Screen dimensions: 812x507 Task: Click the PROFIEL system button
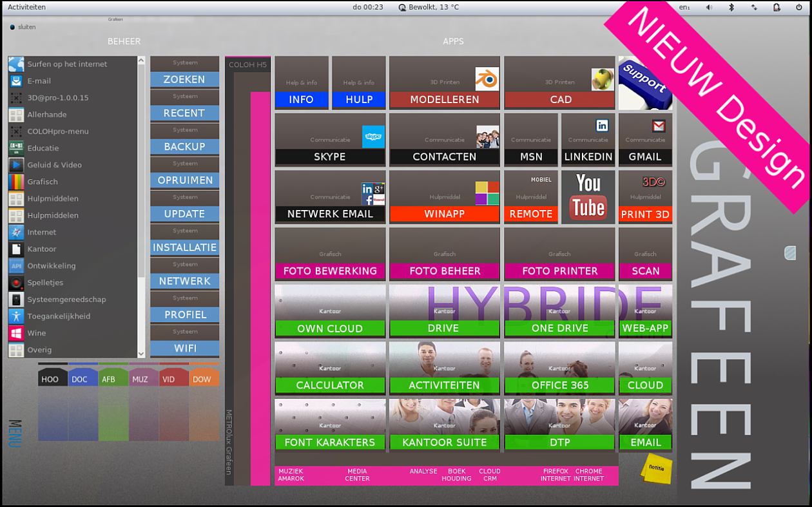184,314
